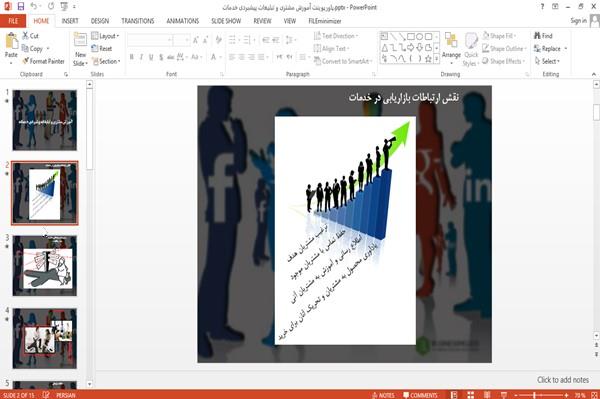
Task: Switch to the SLIDE SHOW tab
Action: click(226, 21)
